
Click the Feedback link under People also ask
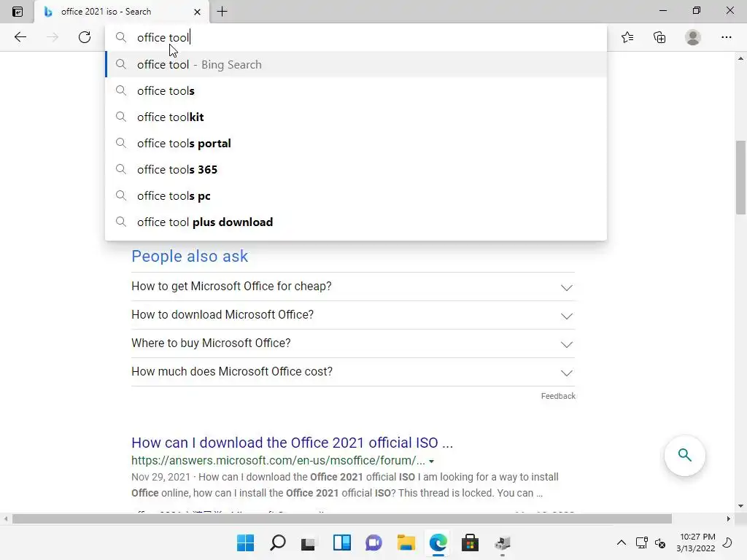558,396
